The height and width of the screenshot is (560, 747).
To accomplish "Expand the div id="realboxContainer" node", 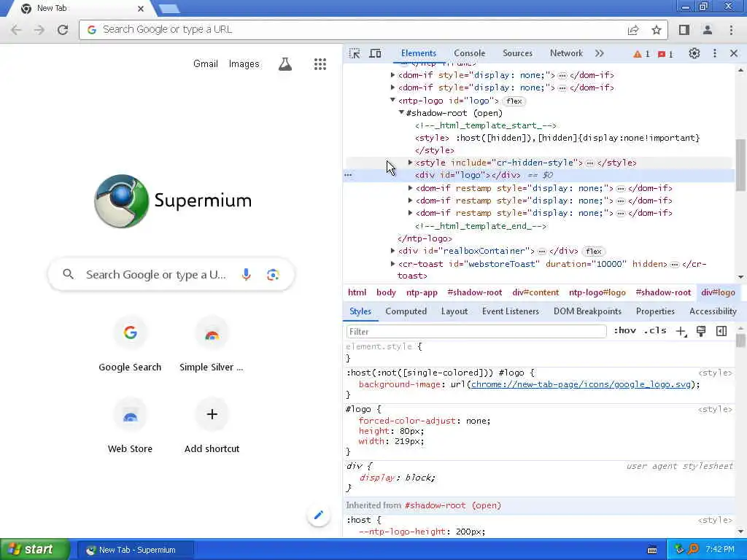I will (392, 251).
